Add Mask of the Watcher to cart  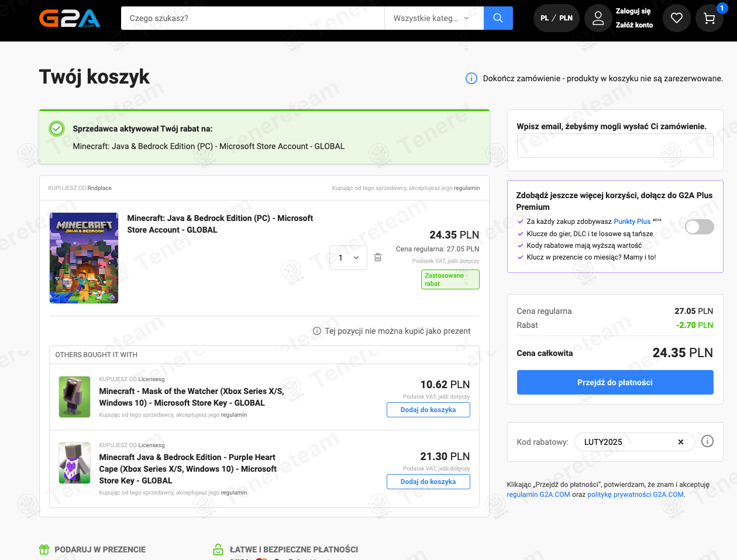428,410
